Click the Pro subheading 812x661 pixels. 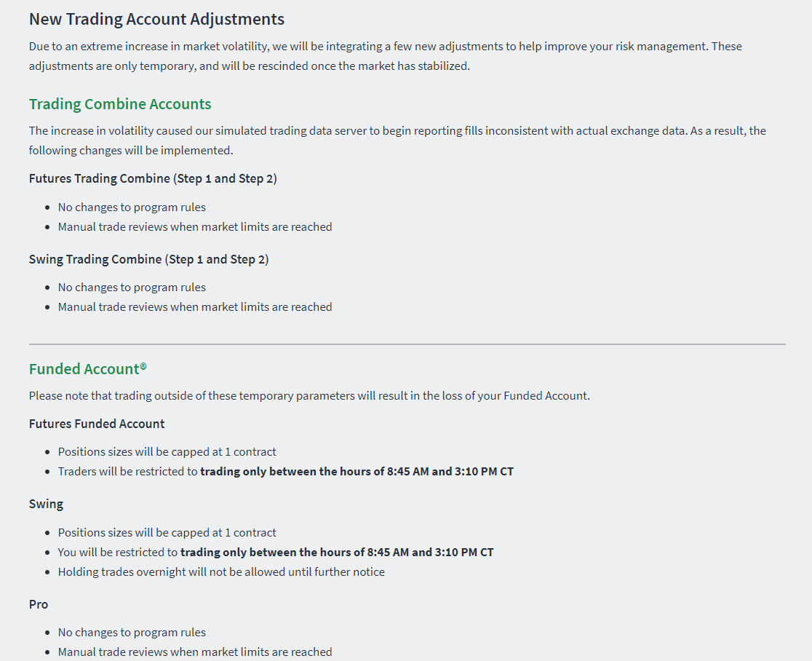[39, 604]
